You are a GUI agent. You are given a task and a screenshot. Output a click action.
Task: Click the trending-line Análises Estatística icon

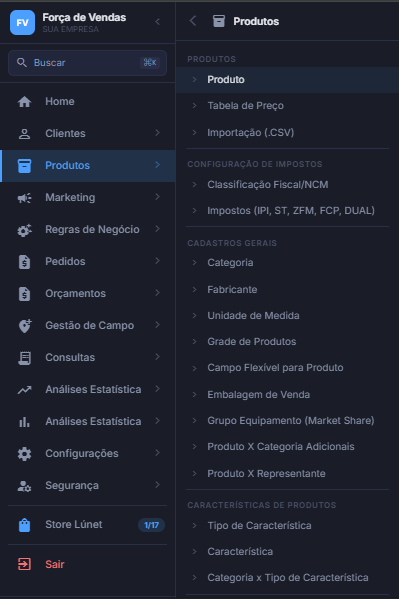(24, 390)
